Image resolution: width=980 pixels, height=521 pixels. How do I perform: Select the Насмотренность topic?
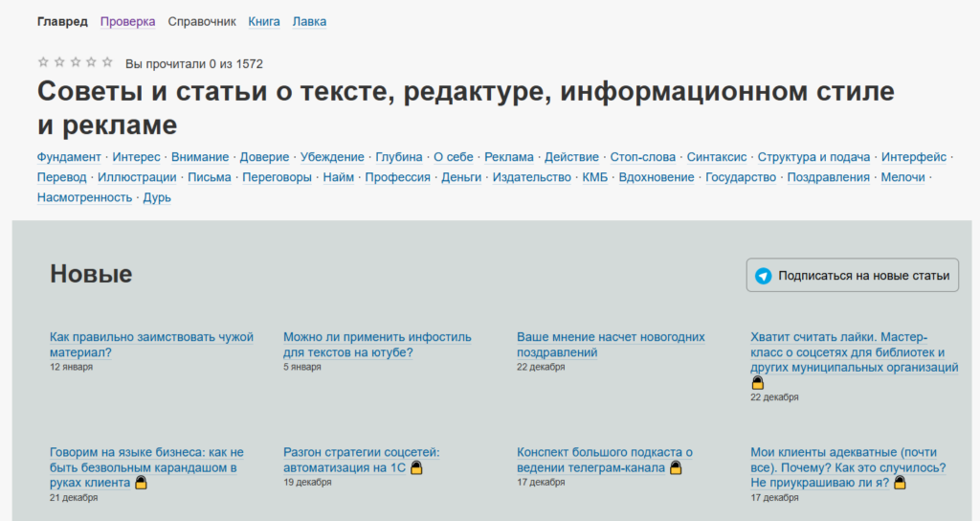[x=84, y=197]
